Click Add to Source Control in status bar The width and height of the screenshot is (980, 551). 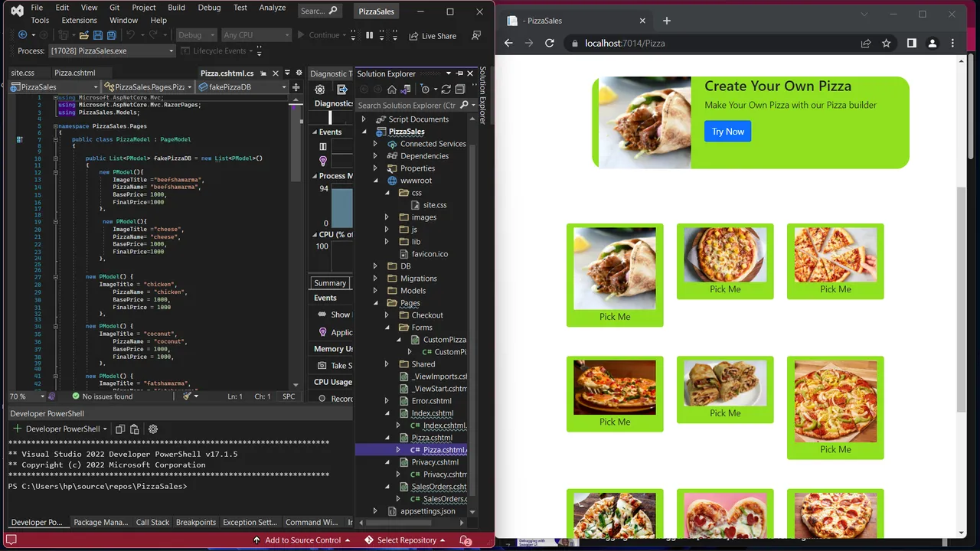click(302, 540)
